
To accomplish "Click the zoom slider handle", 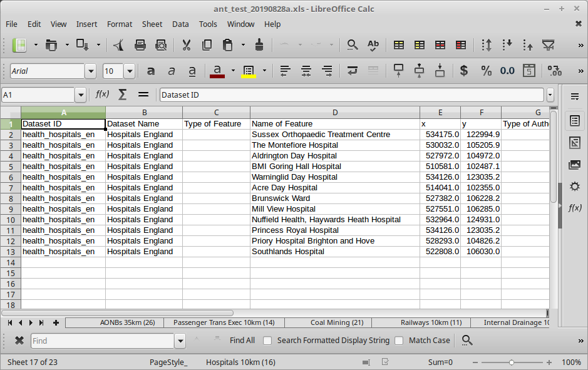I will pyautogui.click(x=512, y=362).
